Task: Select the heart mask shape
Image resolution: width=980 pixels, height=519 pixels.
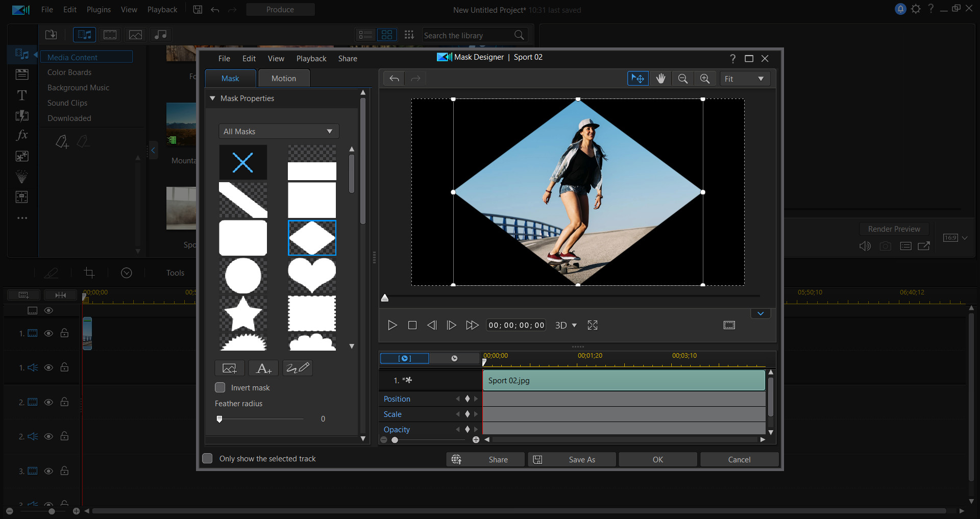Action: [x=312, y=276]
